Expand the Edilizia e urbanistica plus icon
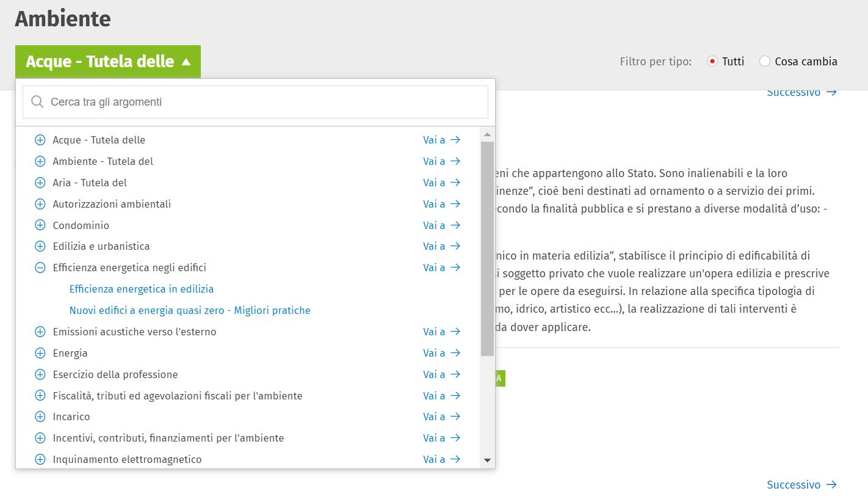 40,246
